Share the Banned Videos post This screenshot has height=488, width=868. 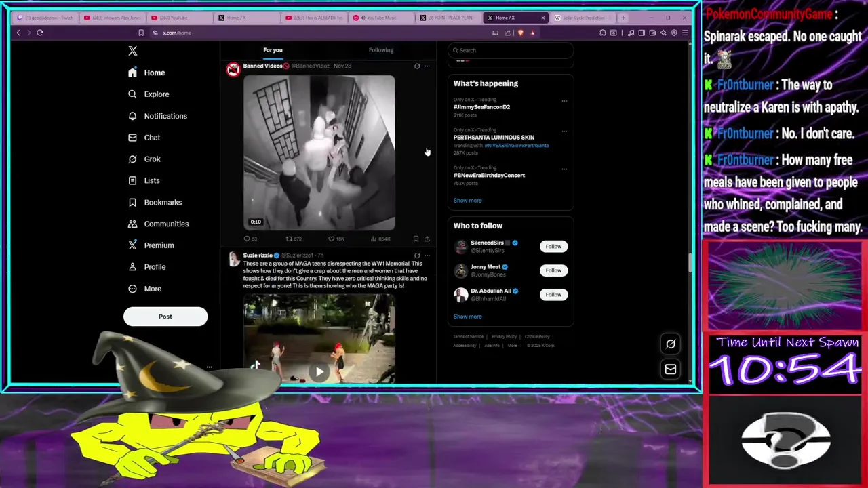(x=427, y=239)
